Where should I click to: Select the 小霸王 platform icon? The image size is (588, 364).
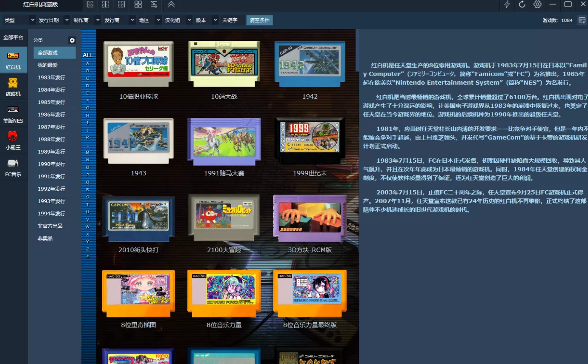tap(13, 140)
